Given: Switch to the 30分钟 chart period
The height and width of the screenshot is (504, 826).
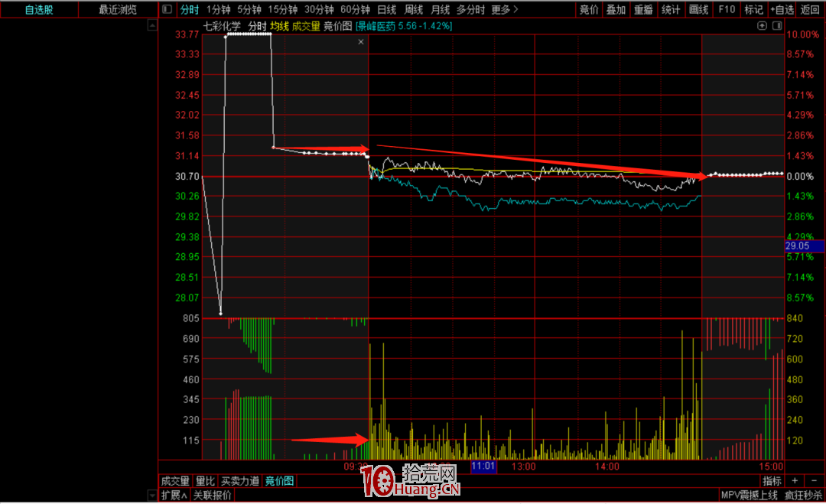Looking at the screenshot, I should 319,9.
